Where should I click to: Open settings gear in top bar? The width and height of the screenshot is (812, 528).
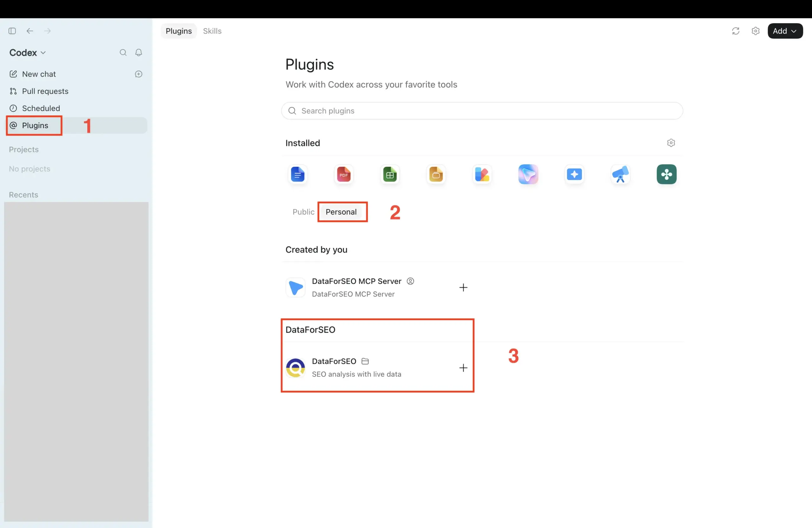[x=755, y=31]
